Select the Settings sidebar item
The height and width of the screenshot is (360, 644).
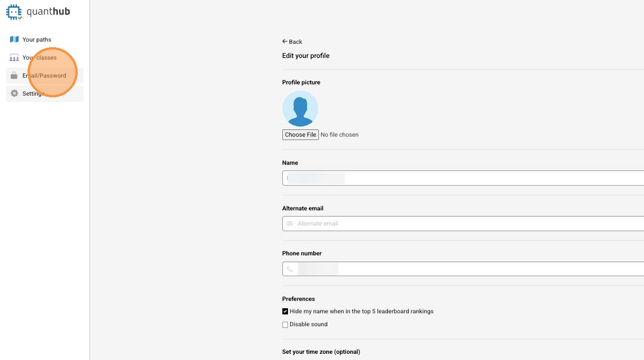pyautogui.click(x=33, y=93)
